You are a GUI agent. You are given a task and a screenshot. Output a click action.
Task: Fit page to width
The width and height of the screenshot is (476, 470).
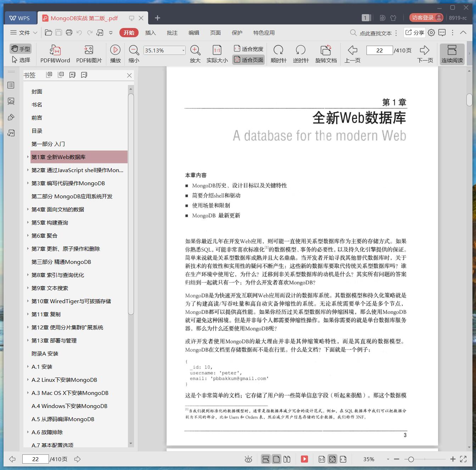[x=248, y=49]
